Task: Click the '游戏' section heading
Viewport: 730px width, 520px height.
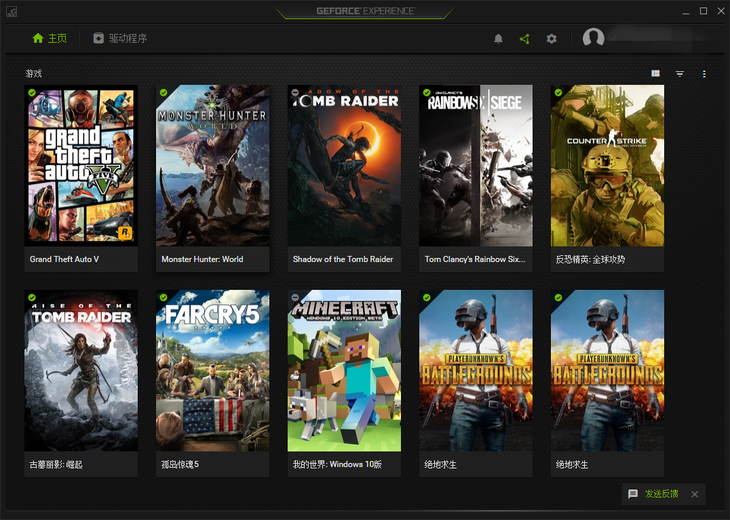Action: [x=34, y=74]
